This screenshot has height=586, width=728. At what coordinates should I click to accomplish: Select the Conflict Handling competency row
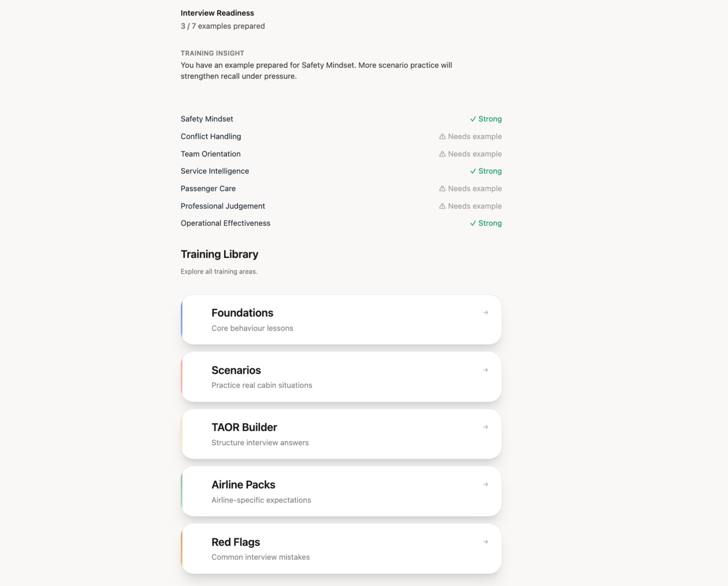coord(211,136)
